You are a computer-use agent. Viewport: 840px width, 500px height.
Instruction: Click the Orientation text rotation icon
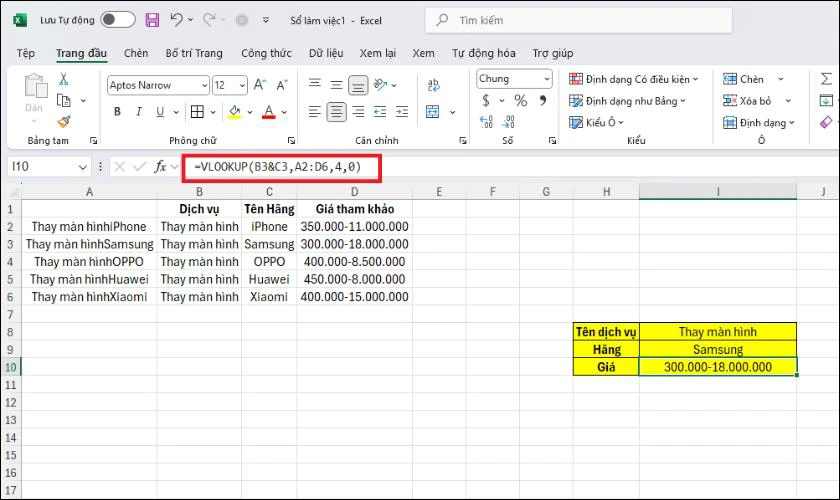click(x=381, y=84)
